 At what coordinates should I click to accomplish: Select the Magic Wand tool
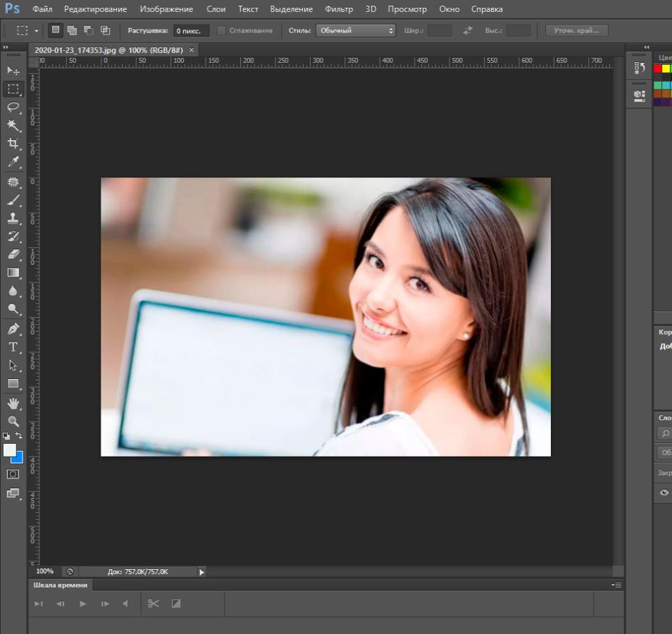[13, 125]
